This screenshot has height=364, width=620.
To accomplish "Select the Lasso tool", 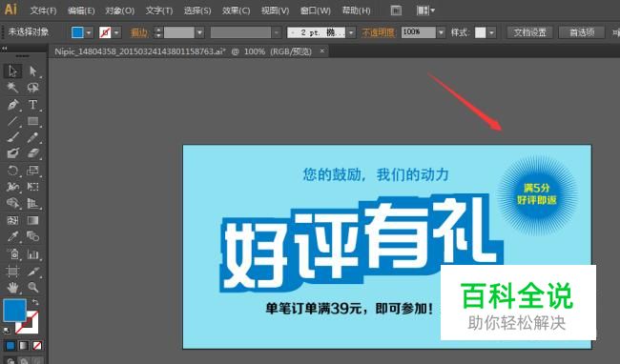I will pyautogui.click(x=33, y=88).
